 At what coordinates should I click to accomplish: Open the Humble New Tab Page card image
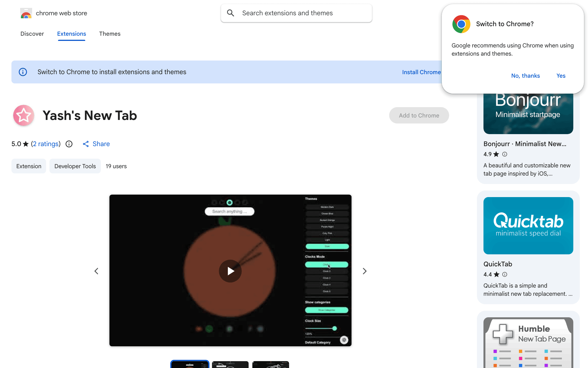(528, 343)
